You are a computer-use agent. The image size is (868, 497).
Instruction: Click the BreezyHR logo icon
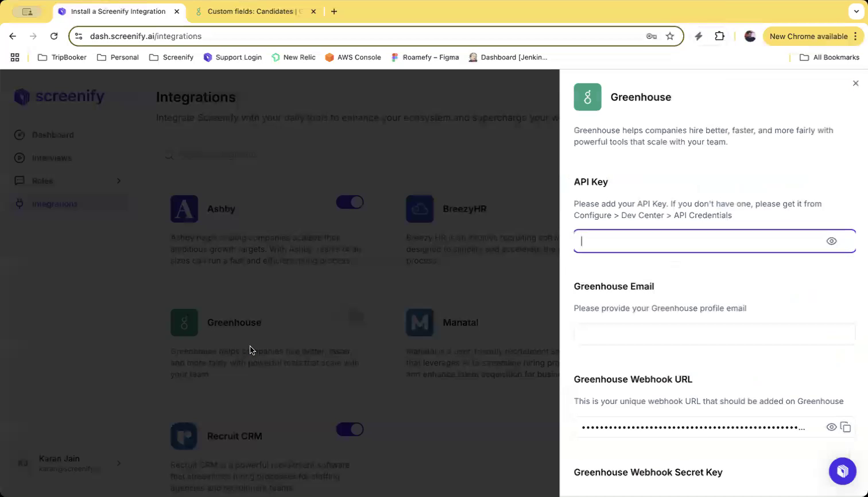420,209
